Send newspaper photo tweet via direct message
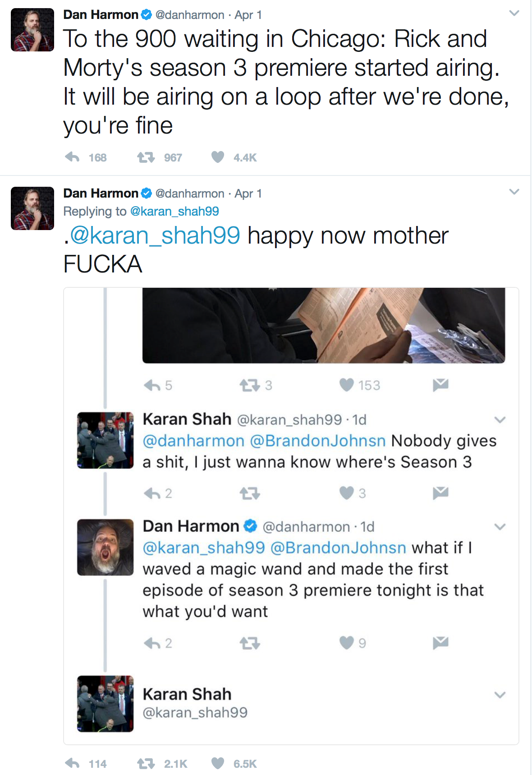The height and width of the screenshot is (775, 532). (440, 385)
